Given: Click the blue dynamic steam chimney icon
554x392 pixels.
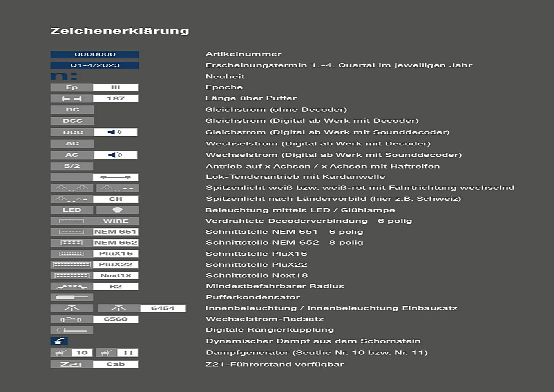Looking at the screenshot, I should coord(59,341).
